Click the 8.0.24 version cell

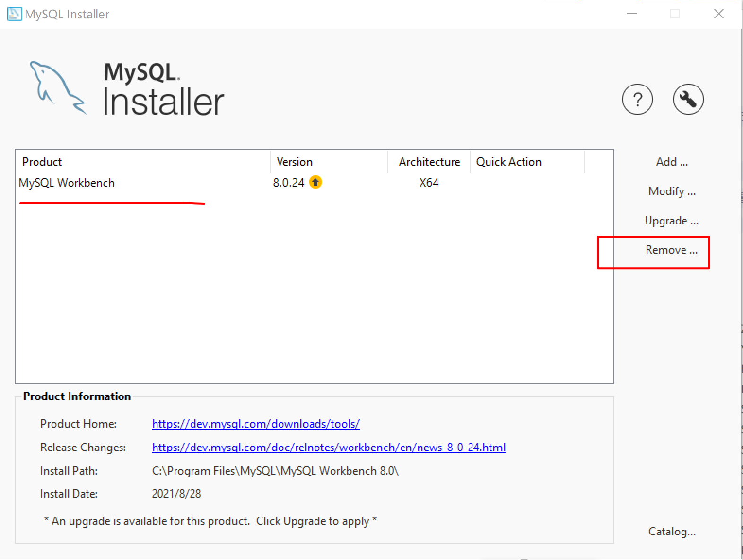(288, 183)
